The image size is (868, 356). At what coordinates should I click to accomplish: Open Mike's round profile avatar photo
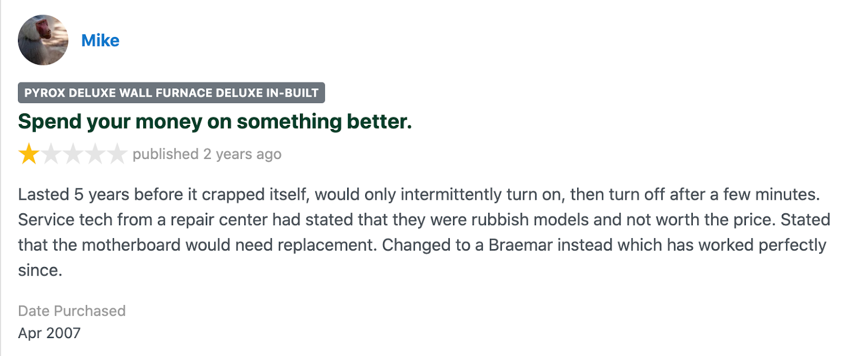point(43,40)
